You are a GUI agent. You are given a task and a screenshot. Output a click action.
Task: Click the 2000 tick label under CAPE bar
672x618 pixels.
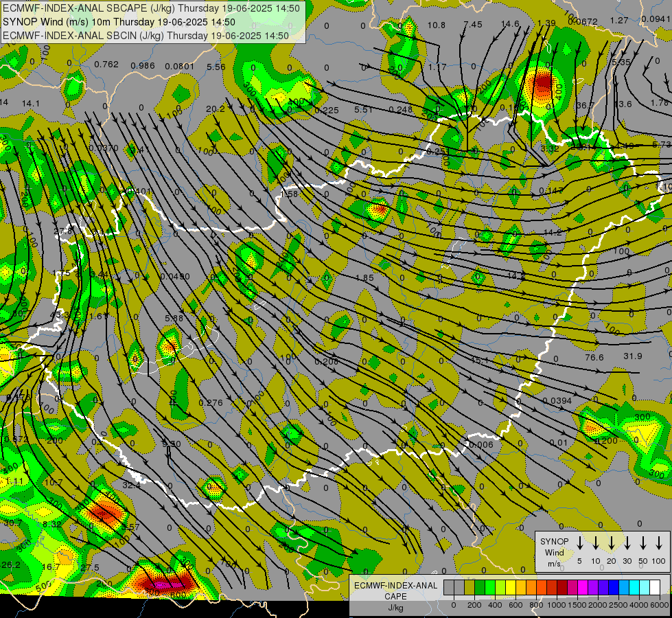(x=598, y=605)
